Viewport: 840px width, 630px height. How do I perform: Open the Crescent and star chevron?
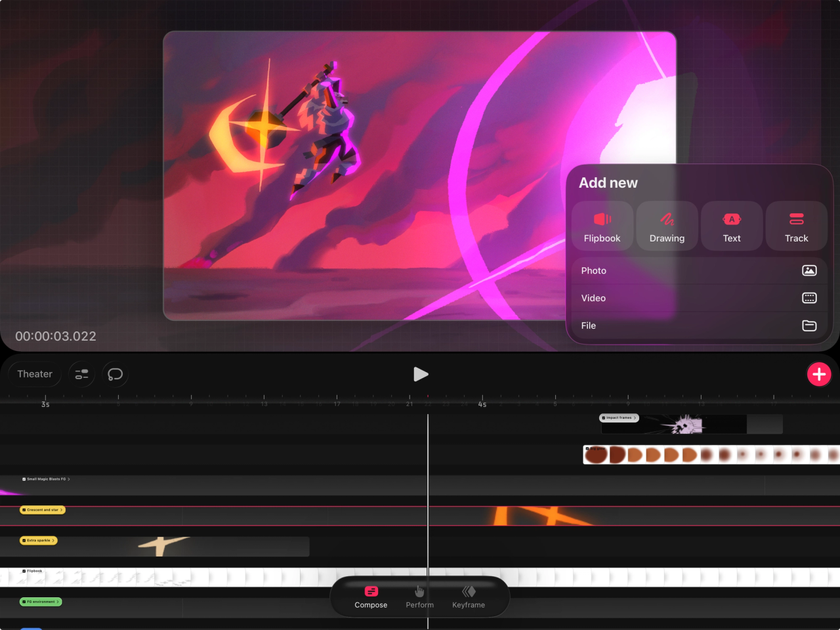[x=61, y=510]
